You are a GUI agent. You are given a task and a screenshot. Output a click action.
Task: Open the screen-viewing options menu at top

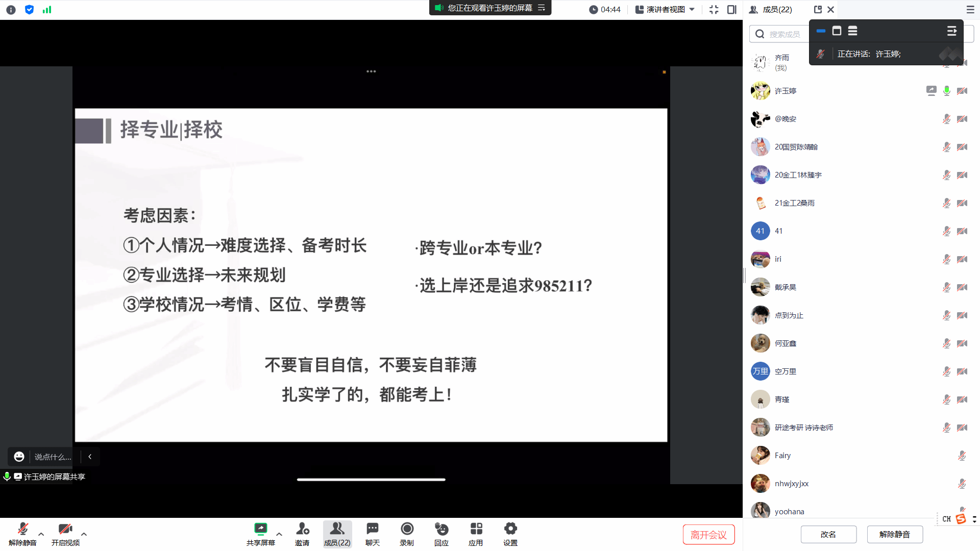click(542, 8)
